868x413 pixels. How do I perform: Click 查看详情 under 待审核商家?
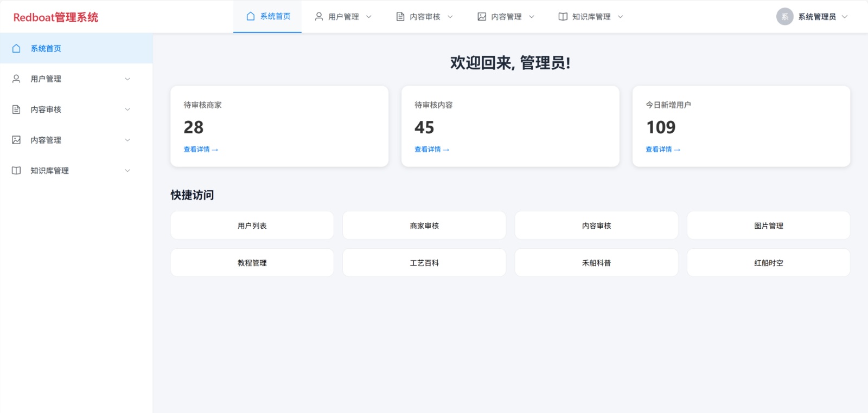click(200, 150)
